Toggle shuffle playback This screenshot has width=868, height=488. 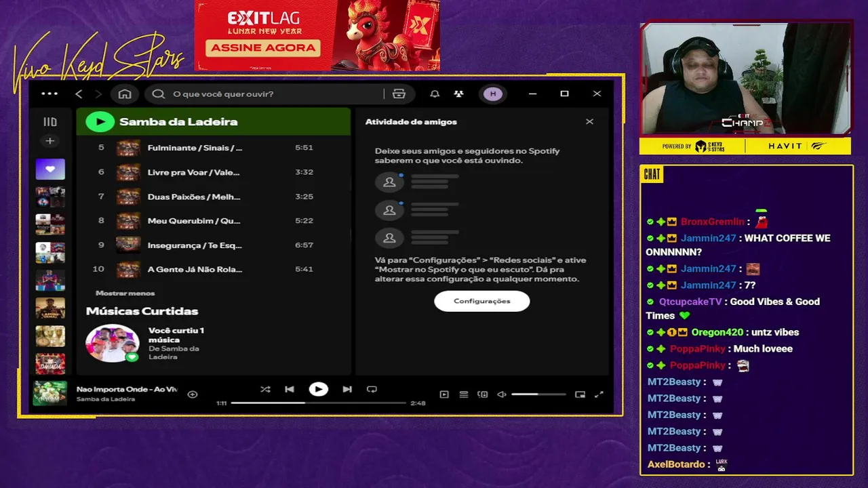[265, 389]
